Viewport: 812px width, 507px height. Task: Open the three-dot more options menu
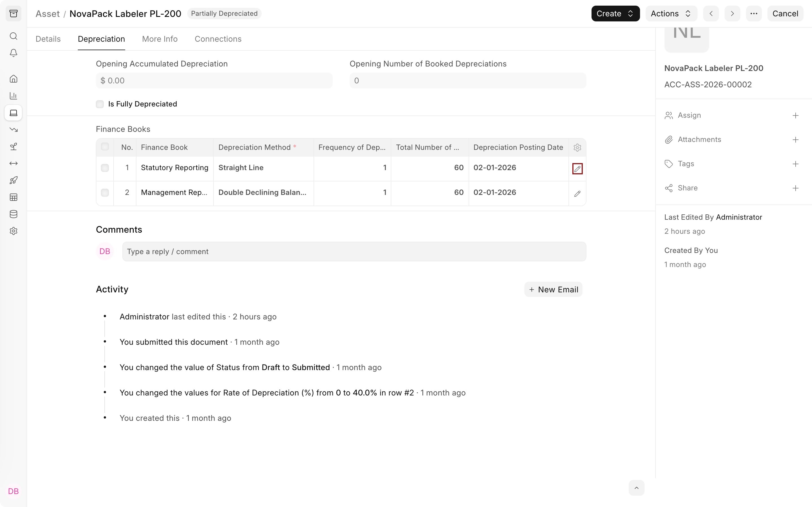[x=754, y=14]
